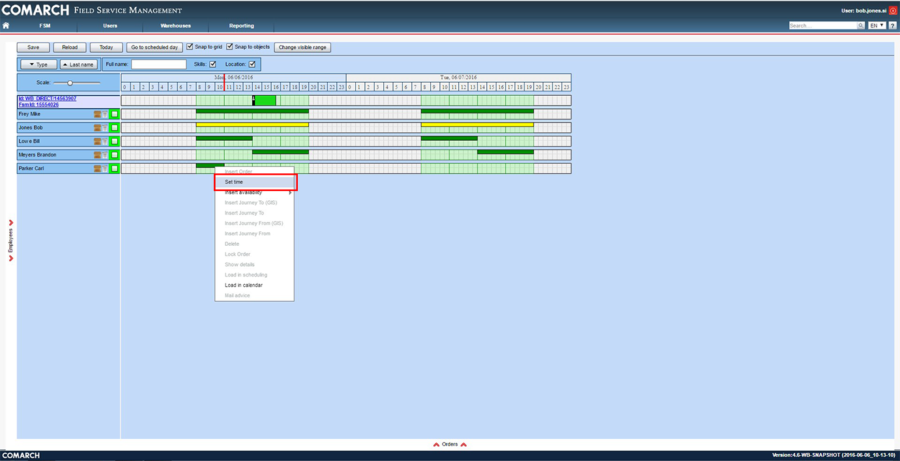This screenshot has width=900, height=461.
Task: Sort employees with the Type button
Action: [38, 65]
